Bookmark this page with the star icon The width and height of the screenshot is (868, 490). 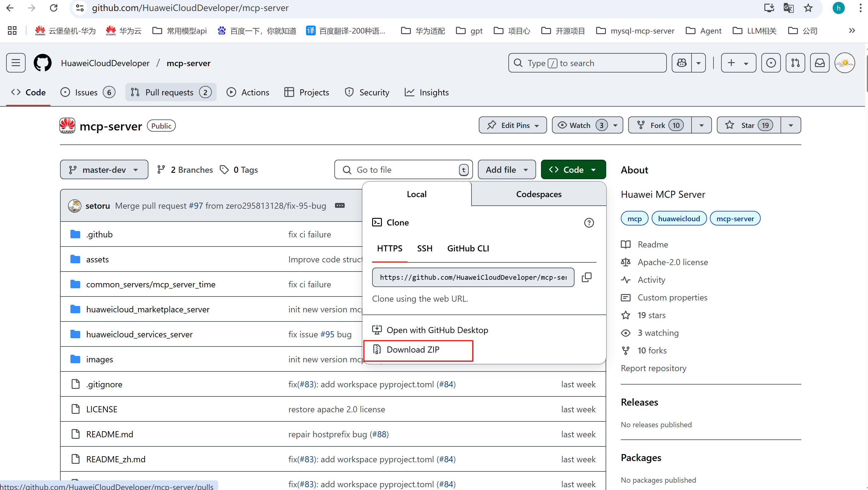click(x=808, y=8)
